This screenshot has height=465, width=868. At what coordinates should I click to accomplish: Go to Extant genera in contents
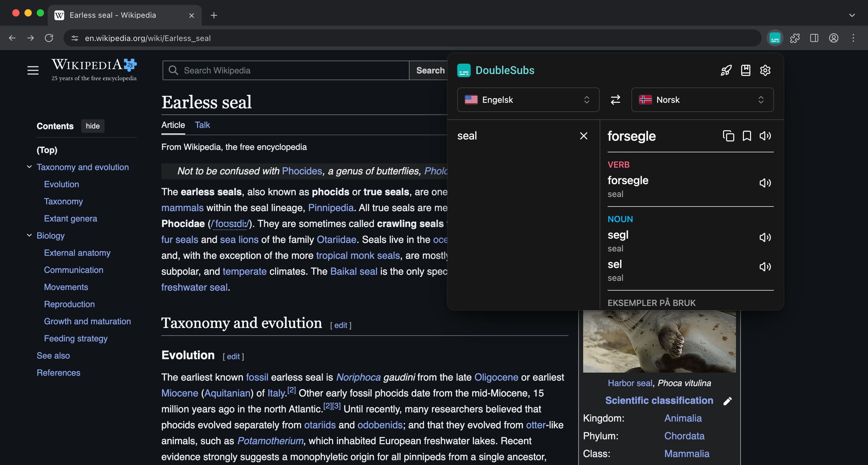[x=70, y=219]
